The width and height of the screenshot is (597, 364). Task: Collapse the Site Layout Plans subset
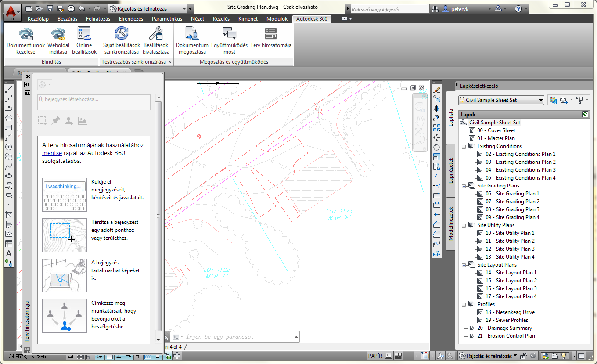(x=464, y=265)
